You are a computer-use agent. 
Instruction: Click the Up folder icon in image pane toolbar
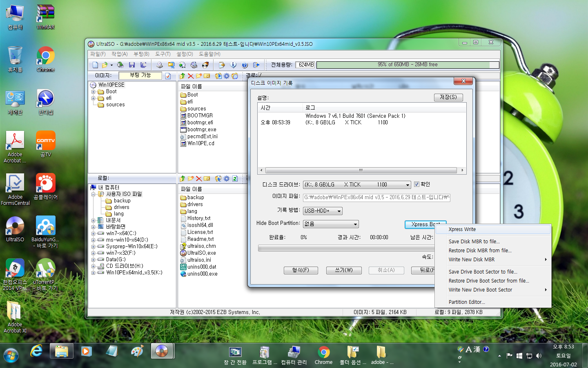(x=183, y=76)
